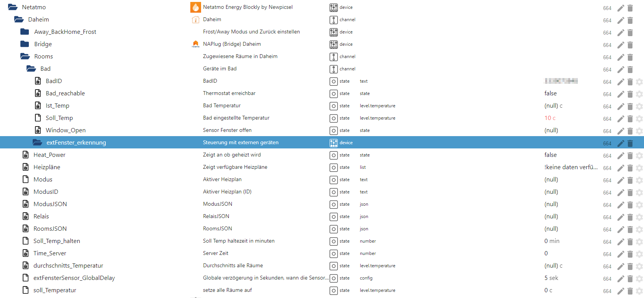Edit the Daheim channel with pencil icon
The height and width of the screenshot is (298, 644).
(621, 20)
